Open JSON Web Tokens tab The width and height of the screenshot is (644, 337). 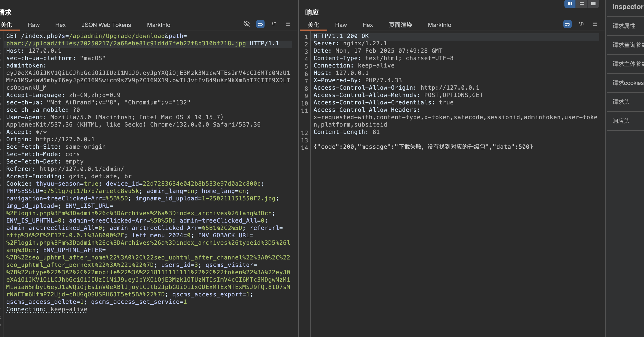tap(106, 25)
